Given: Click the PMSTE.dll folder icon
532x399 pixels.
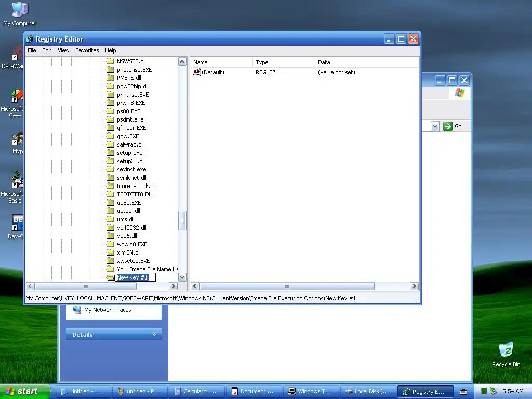Looking at the screenshot, I should [x=110, y=78].
